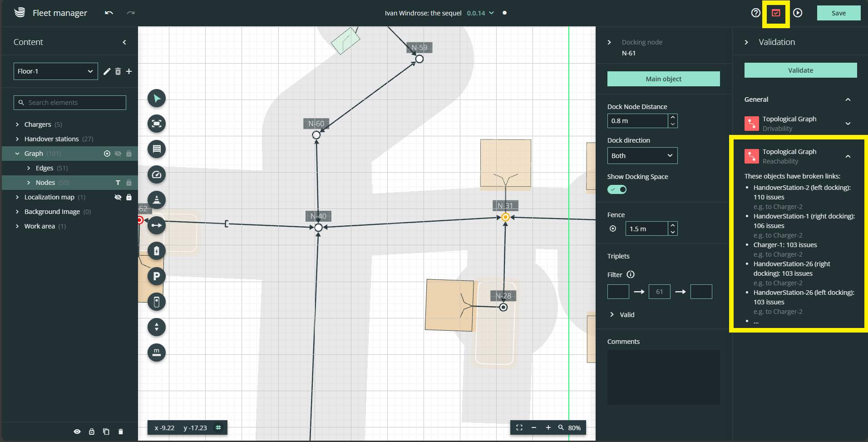The width and height of the screenshot is (868, 442).
Task: Open the Dock direction dropdown
Action: (x=642, y=156)
